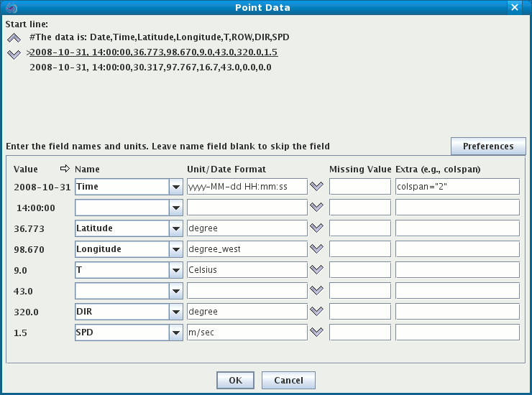
Task: Open unit chooser icon for SPD row
Action: tap(317, 333)
